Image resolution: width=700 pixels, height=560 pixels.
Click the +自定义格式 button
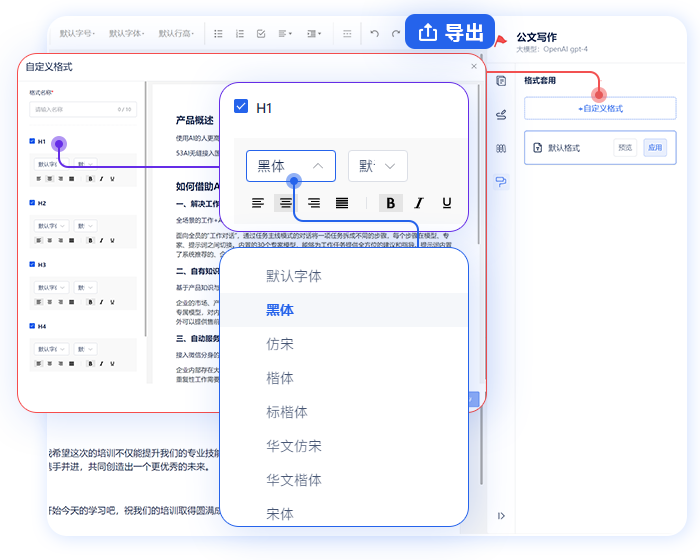point(600,109)
